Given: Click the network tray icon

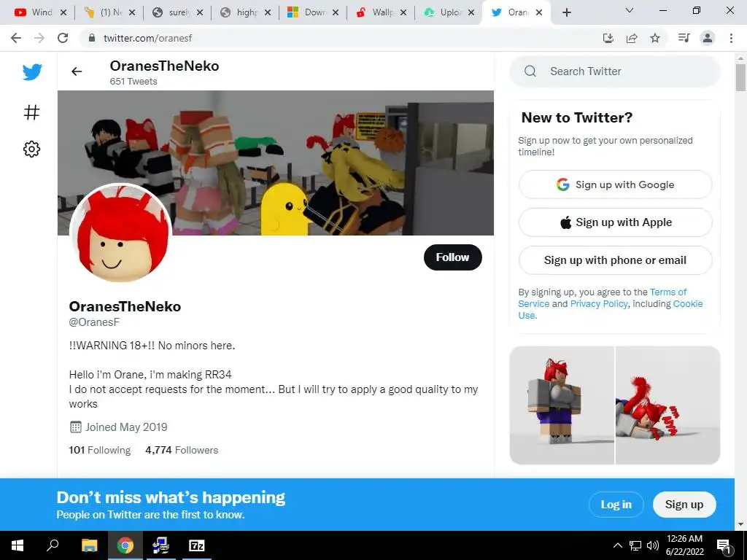Looking at the screenshot, I should [x=635, y=545].
